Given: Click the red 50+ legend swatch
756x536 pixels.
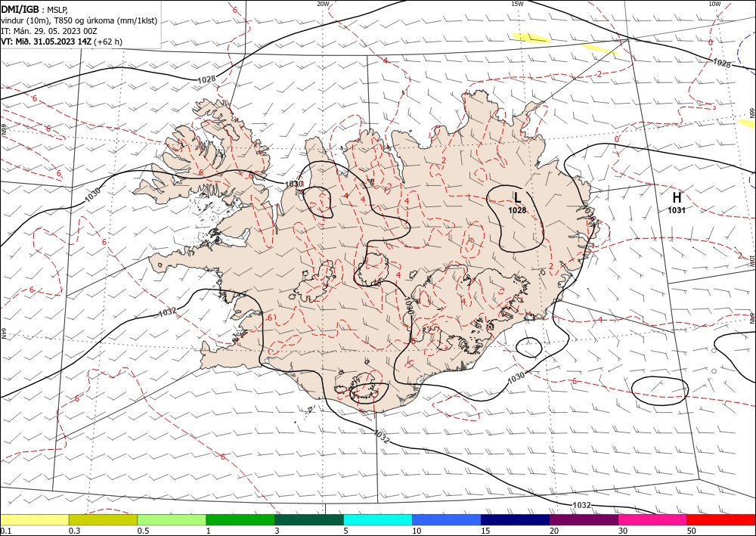Looking at the screenshot, I should click(x=721, y=519).
